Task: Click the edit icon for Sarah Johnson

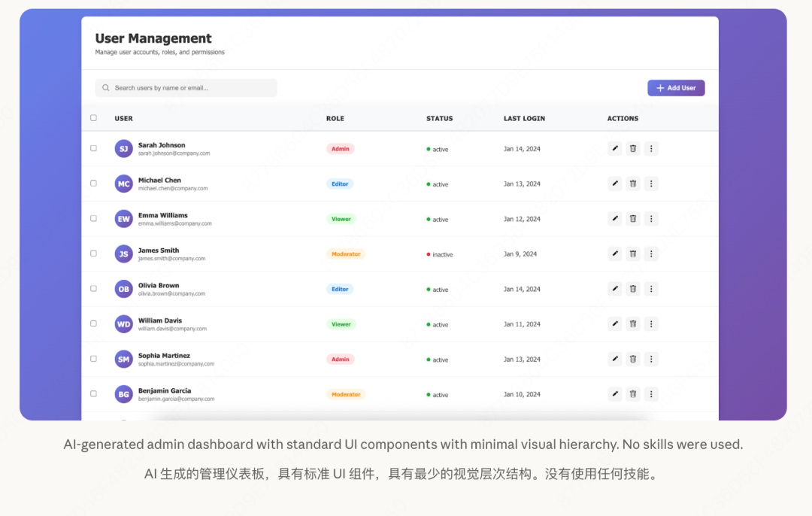Action: click(614, 148)
